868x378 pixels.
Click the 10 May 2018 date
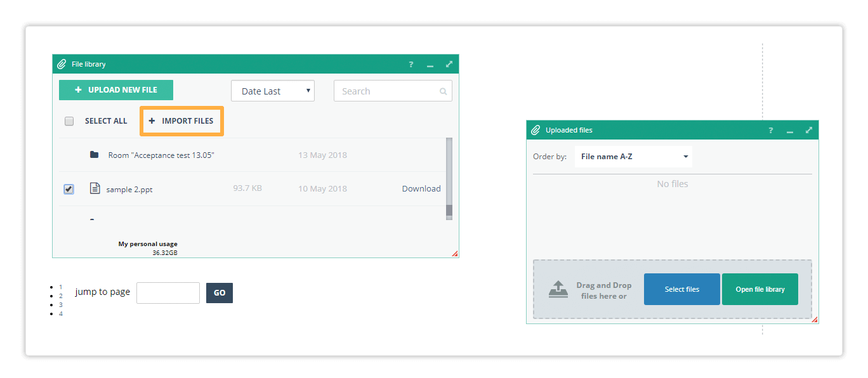click(322, 188)
